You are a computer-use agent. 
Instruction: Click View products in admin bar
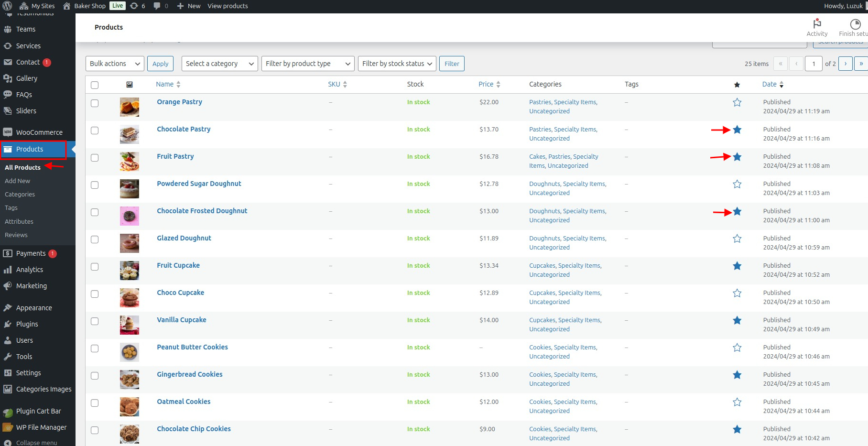228,6
